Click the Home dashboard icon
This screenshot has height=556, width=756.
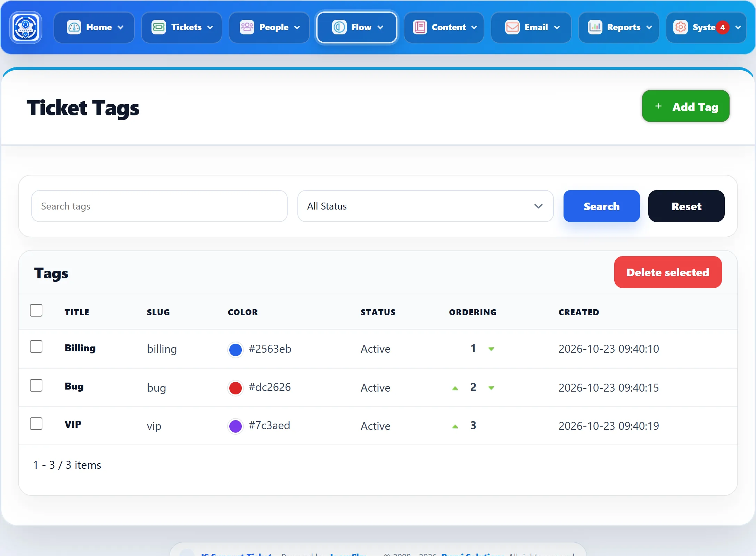(74, 27)
